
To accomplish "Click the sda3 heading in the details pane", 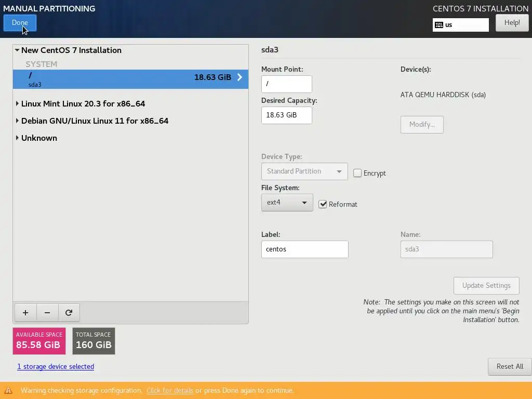I will [x=270, y=50].
